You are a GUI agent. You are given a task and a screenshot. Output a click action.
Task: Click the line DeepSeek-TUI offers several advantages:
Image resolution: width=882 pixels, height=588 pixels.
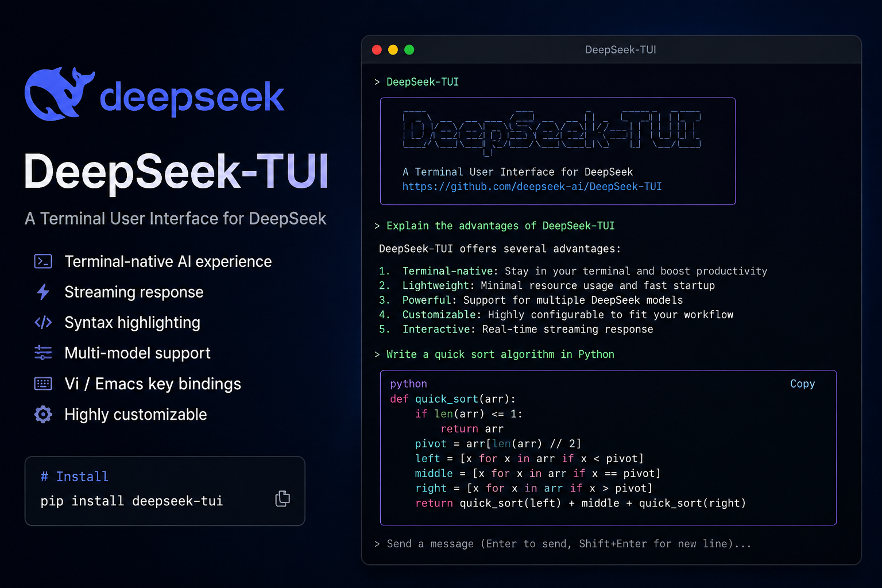(x=500, y=249)
